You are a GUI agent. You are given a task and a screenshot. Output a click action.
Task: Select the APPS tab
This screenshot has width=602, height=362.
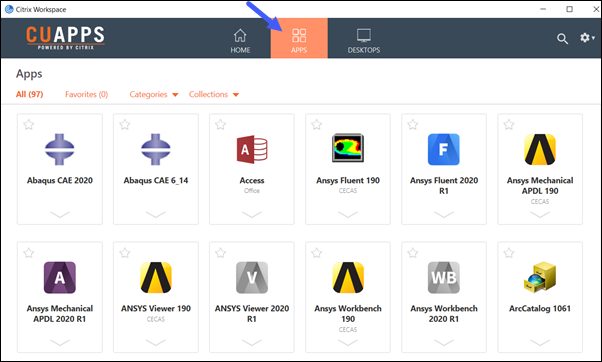tap(299, 38)
